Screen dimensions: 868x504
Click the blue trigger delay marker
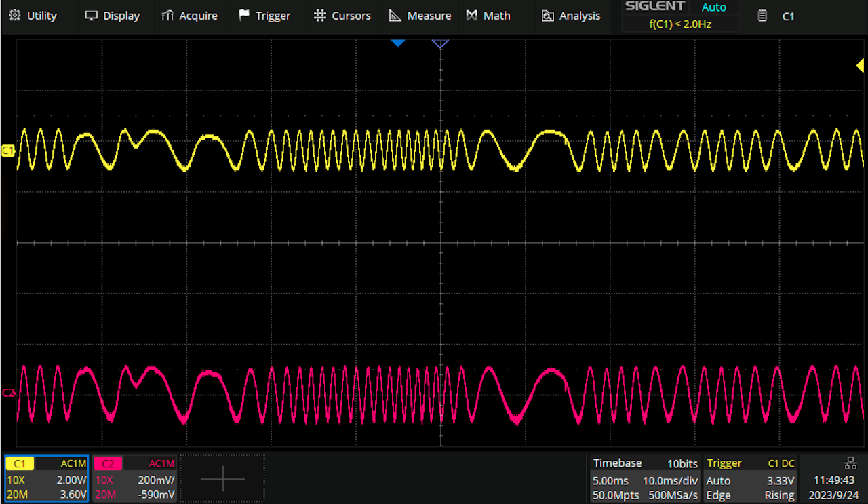coord(398,43)
